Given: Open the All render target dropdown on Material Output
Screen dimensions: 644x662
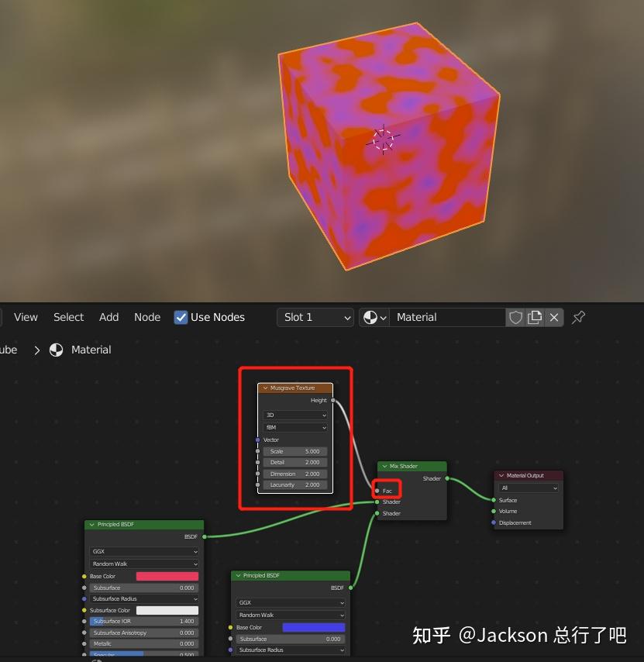Looking at the screenshot, I should pyautogui.click(x=527, y=488).
